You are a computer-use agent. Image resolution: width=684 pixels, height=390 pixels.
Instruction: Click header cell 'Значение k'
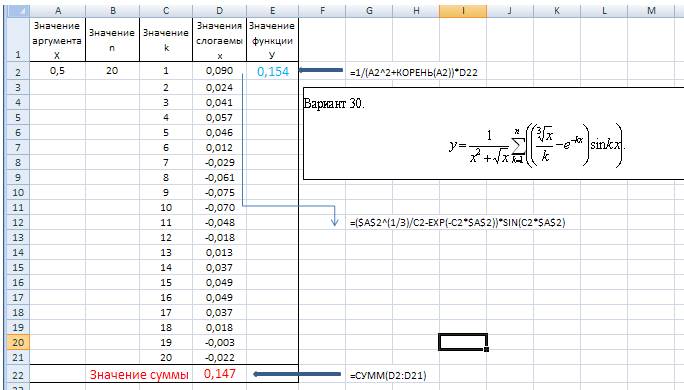(166, 40)
